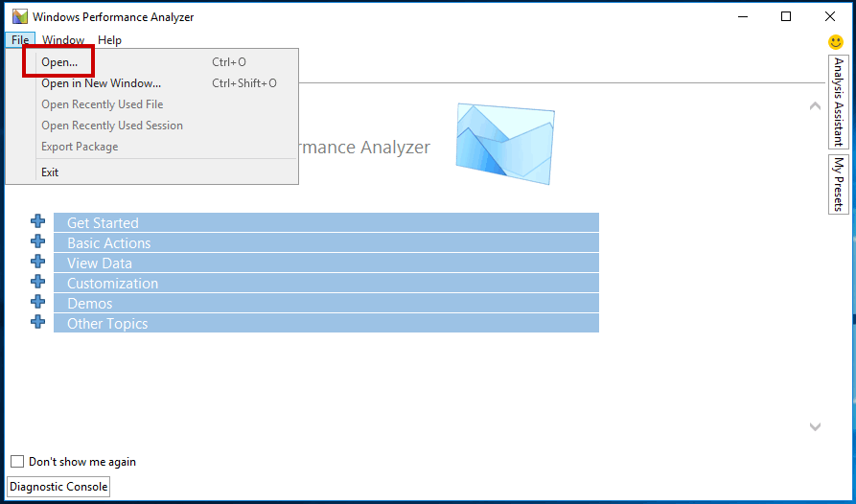Choose Open in New Window...
This screenshot has width=856, height=504.
coord(151,83)
